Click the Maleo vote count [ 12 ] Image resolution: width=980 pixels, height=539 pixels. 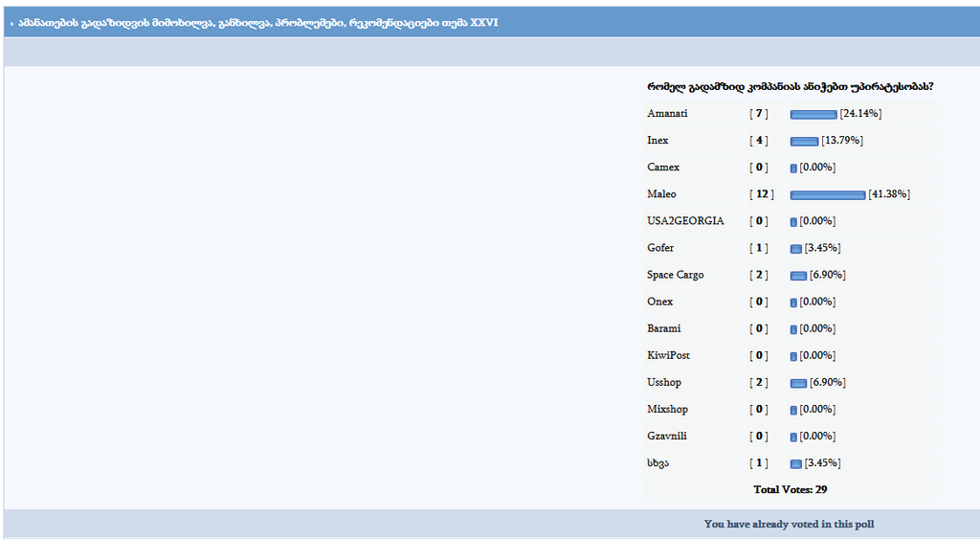761,193
